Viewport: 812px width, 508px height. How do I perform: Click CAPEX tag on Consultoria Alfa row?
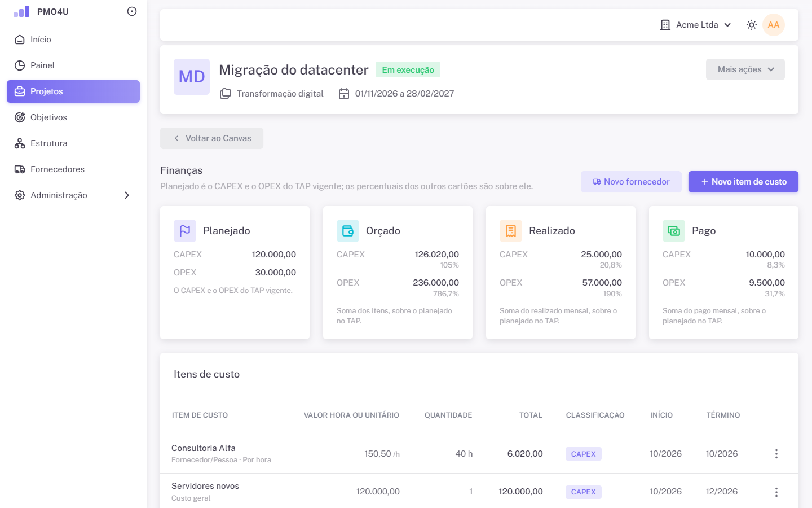(584, 454)
